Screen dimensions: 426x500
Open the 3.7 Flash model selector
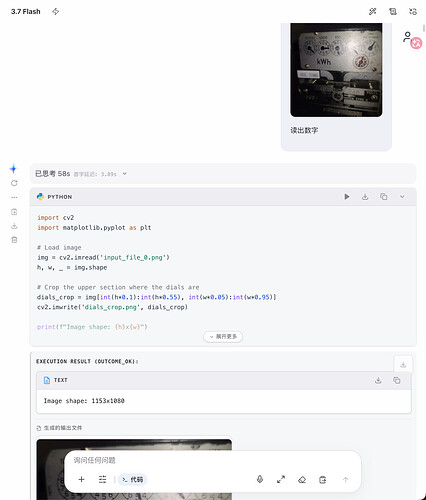26,11
